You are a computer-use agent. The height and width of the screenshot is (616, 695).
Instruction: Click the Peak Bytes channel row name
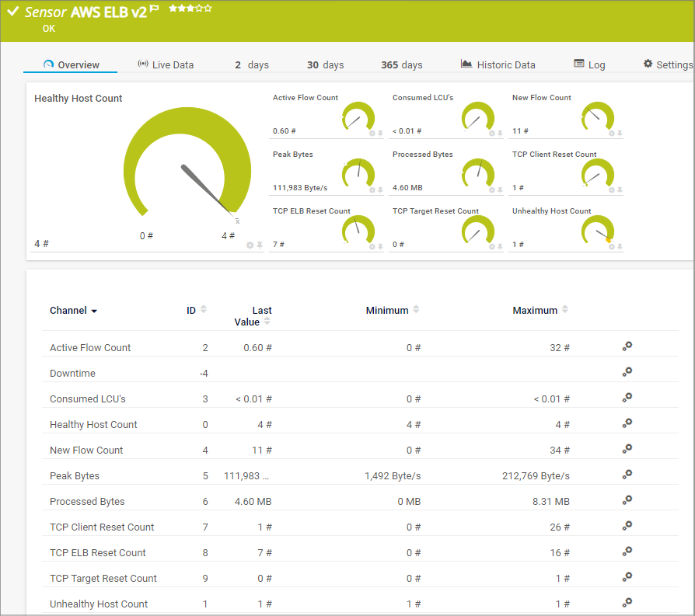pos(75,475)
